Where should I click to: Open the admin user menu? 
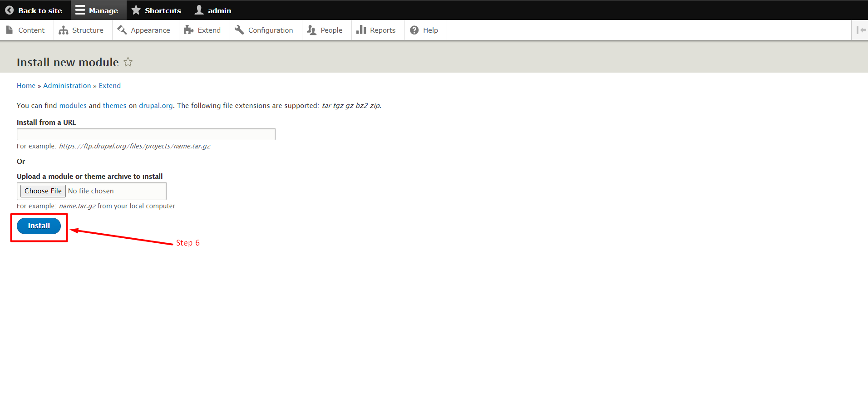pos(213,10)
